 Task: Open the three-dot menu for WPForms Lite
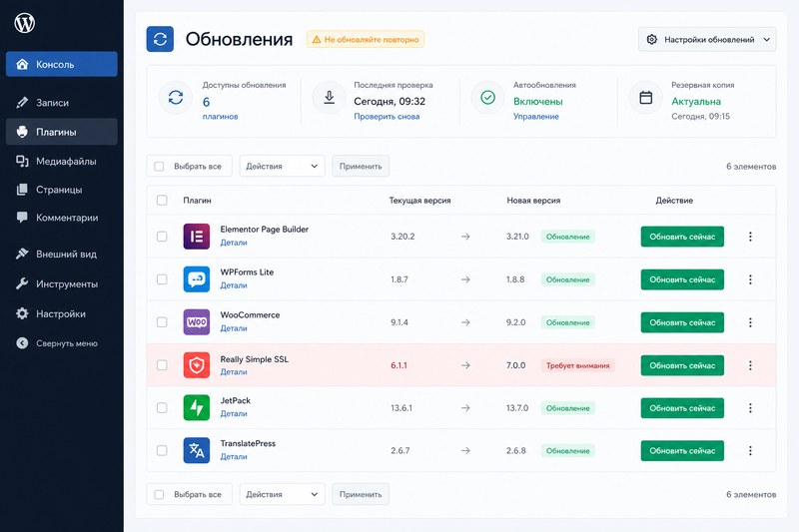[x=750, y=279]
